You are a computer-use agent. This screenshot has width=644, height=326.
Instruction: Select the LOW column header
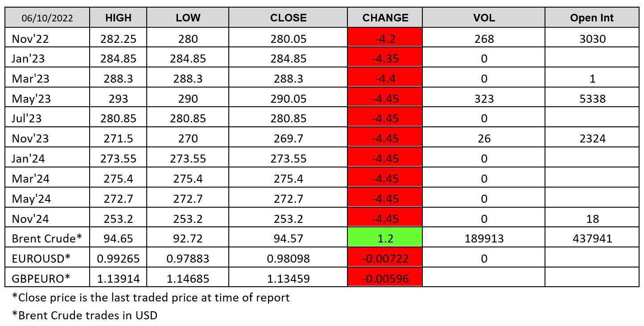(x=188, y=18)
